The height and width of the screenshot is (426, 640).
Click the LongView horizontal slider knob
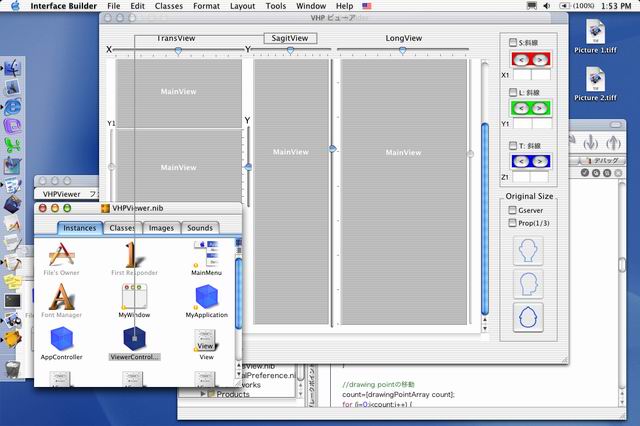coord(402,51)
